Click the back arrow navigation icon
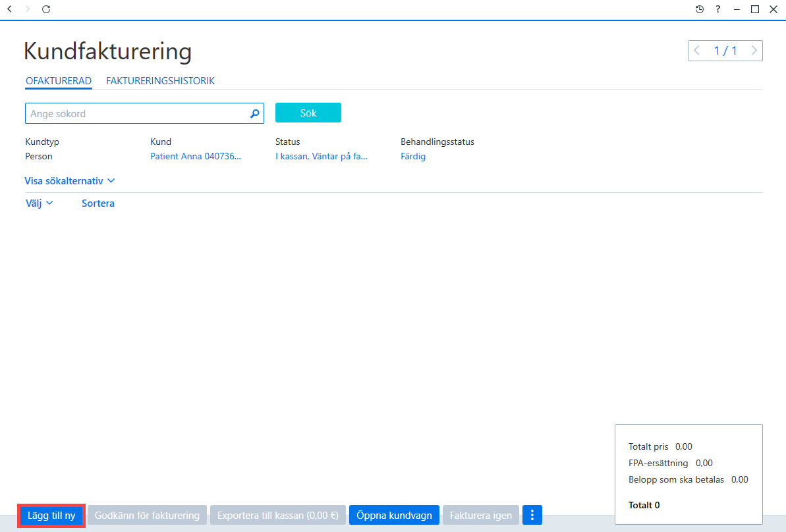Screen dimensions: 786x532 tap(9, 9)
